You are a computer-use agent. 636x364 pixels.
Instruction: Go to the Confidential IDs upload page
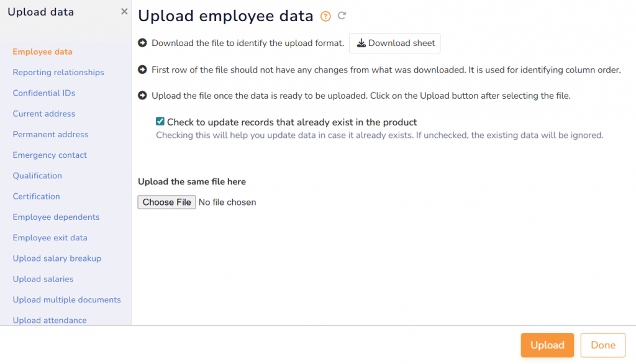[x=43, y=93]
